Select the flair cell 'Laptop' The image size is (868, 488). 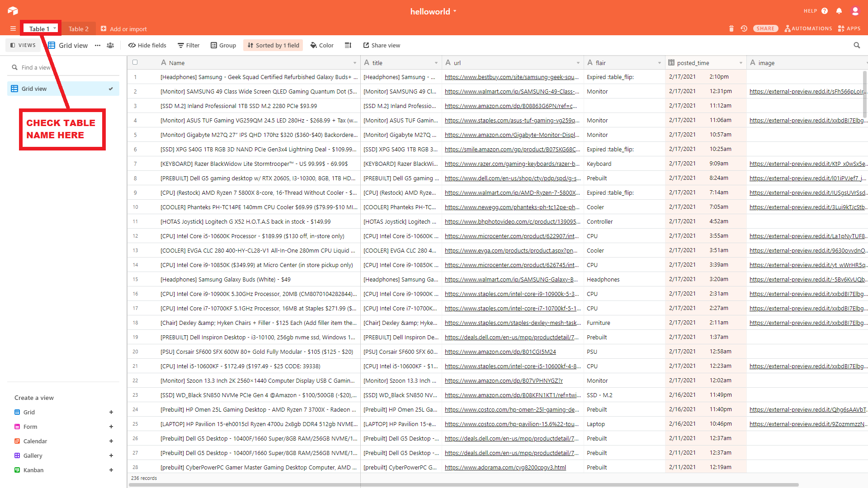pos(624,424)
